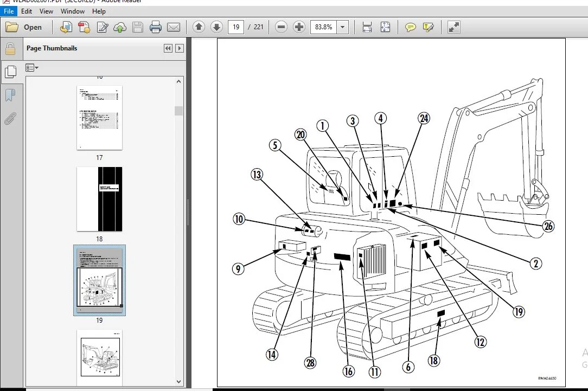Go to previous page with up arrow
Image resolution: width=588 pixels, height=391 pixels.
199,27
